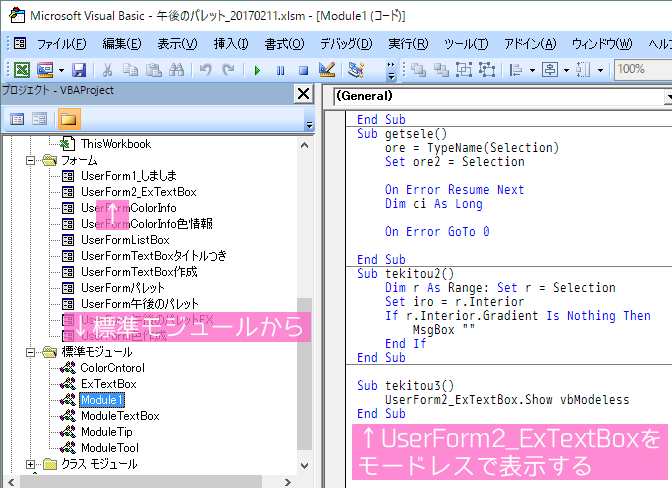Open the Insert UserForm dropdown arrow
The image size is (672, 488).
[61, 70]
